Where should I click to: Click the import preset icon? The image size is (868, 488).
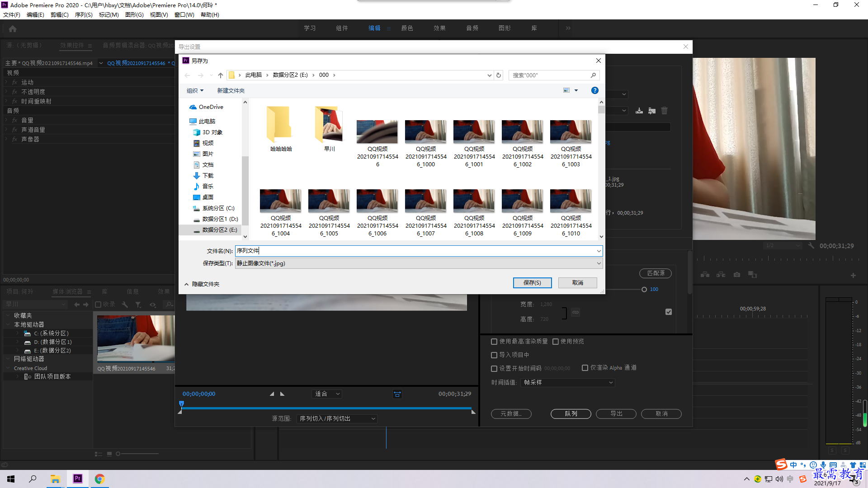click(x=652, y=111)
